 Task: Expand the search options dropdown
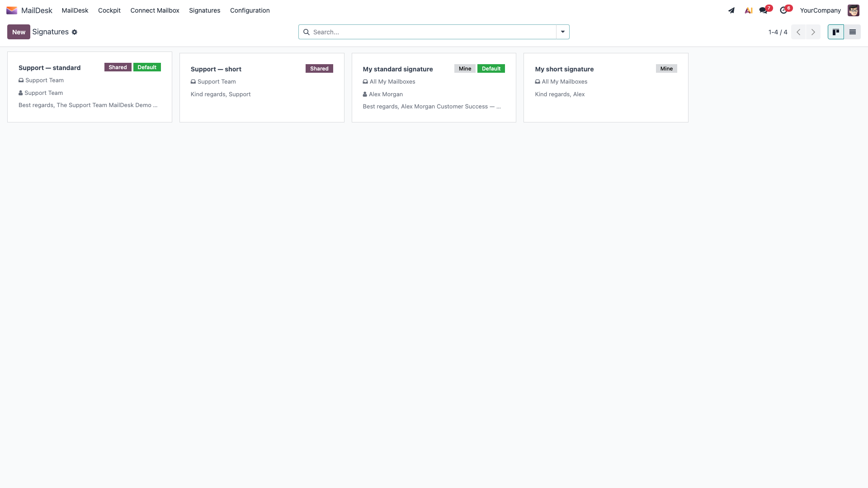pos(563,32)
